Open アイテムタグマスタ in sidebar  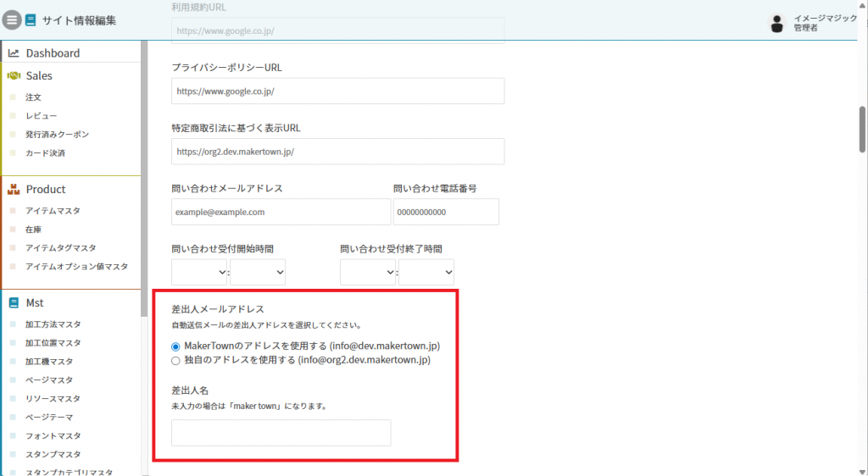(x=60, y=247)
